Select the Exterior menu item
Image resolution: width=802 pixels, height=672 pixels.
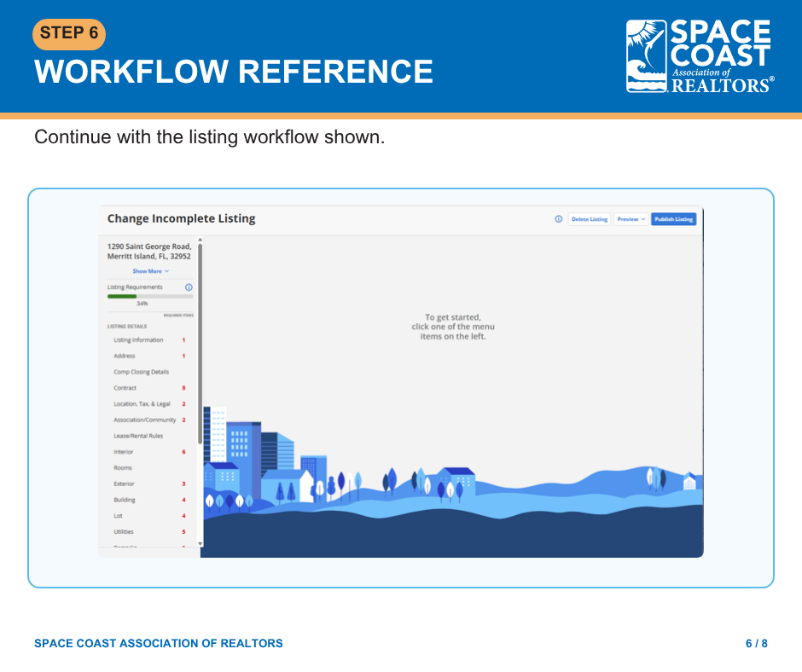pos(124,484)
